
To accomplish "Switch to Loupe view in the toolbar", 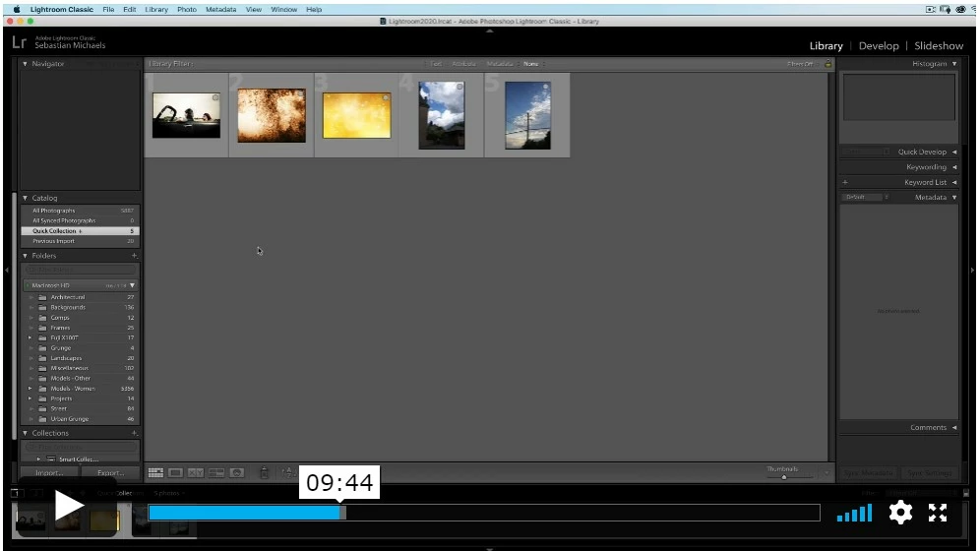I will (175, 473).
